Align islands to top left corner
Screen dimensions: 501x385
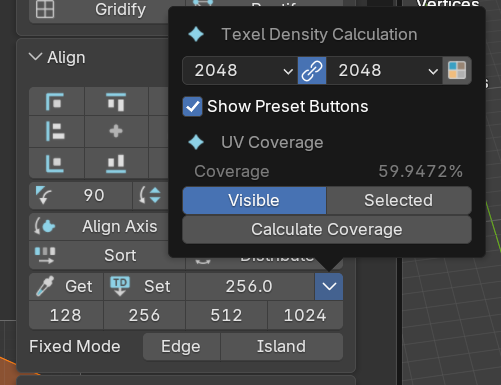click(x=56, y=101)
